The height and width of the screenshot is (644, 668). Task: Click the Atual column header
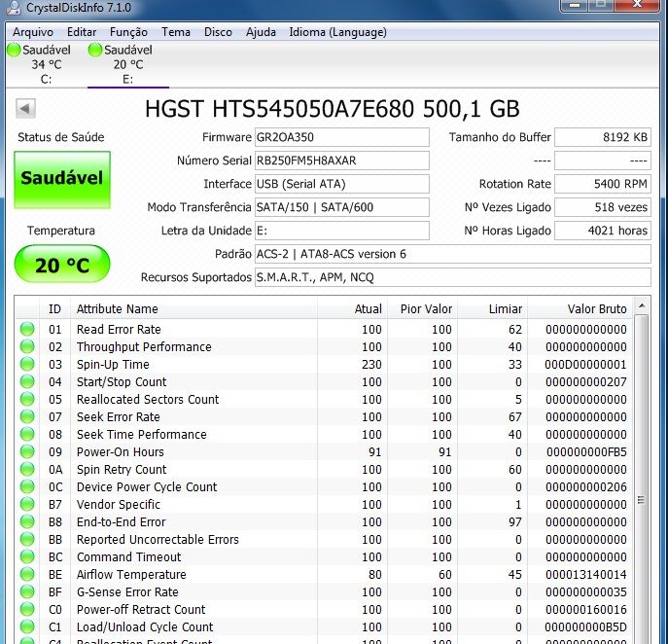pos(352,309)
